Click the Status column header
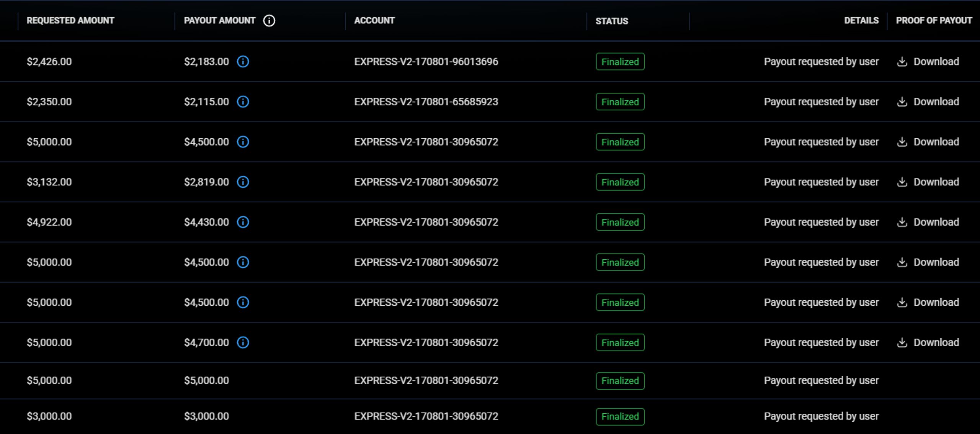Viewport: 980px width, 434px height. [x=612, y=21]
